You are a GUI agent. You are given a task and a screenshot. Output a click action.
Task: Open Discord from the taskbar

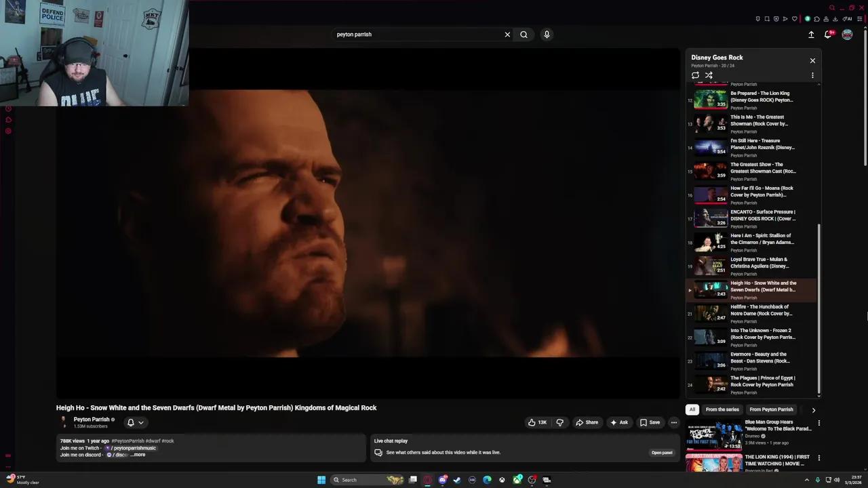pyautogui.click(x=442, y=480)
